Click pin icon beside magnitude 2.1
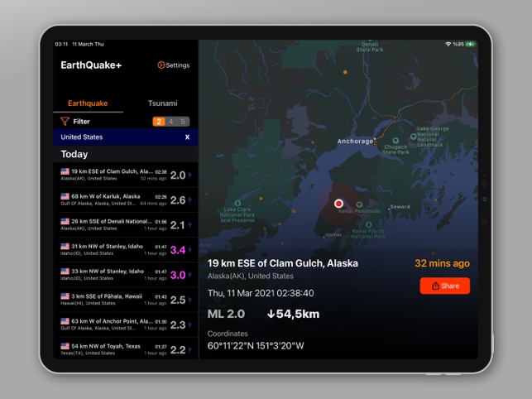The height and width of the screenshot is (399, 532). (x=189, y=225)
